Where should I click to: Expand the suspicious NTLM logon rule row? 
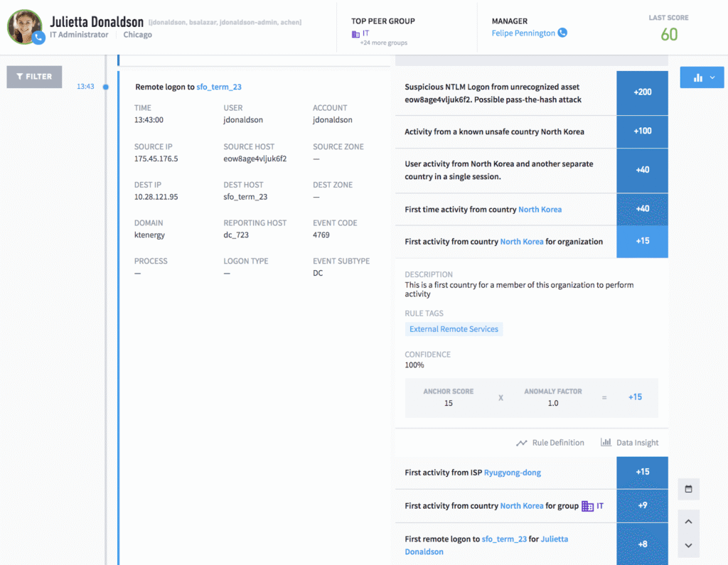505,93
